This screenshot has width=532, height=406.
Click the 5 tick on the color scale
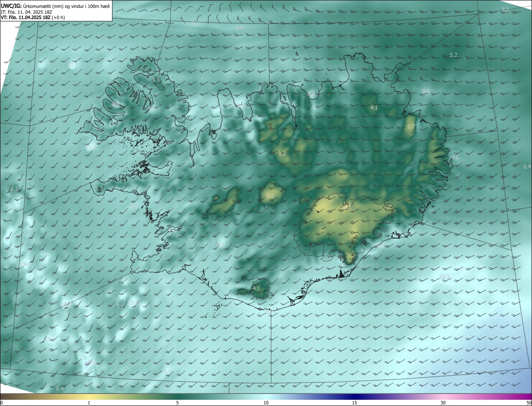[x=177, y=403]
